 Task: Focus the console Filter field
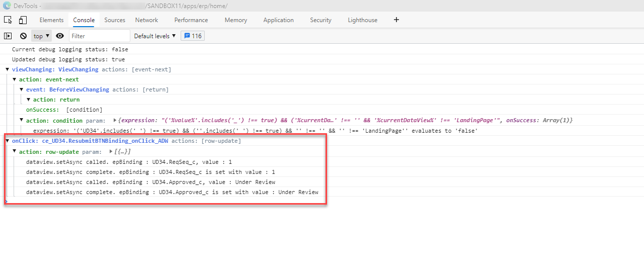[100, 36]
